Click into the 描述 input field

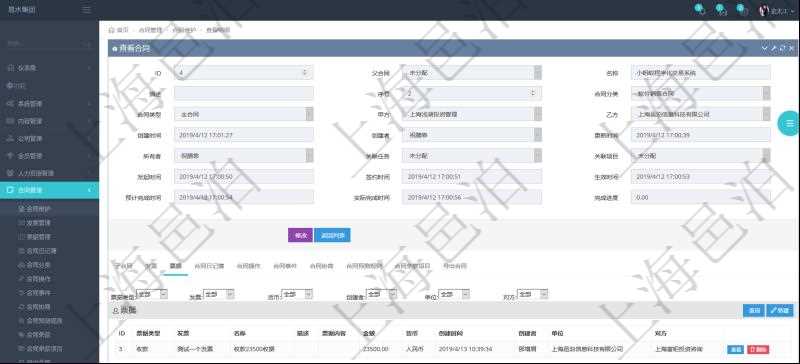click(244, 93)
